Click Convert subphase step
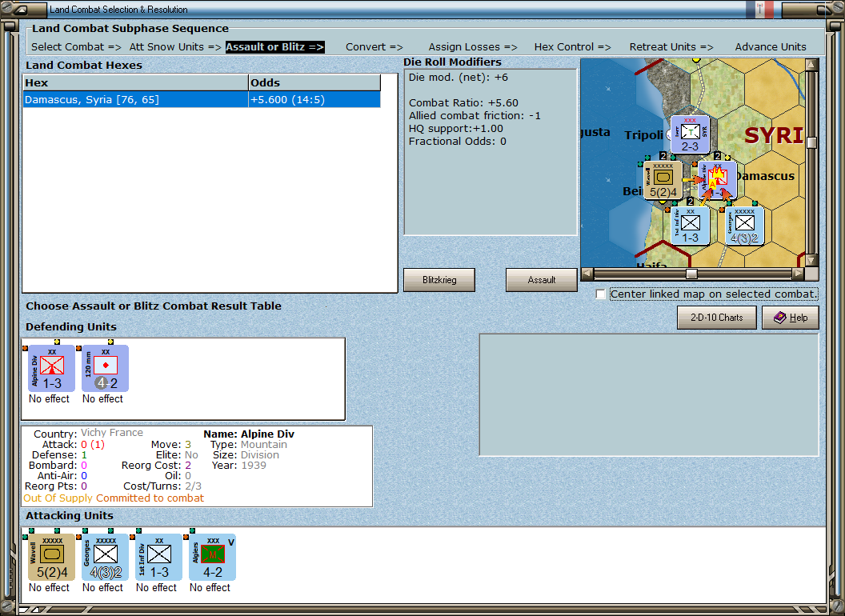 coord(374,47)
